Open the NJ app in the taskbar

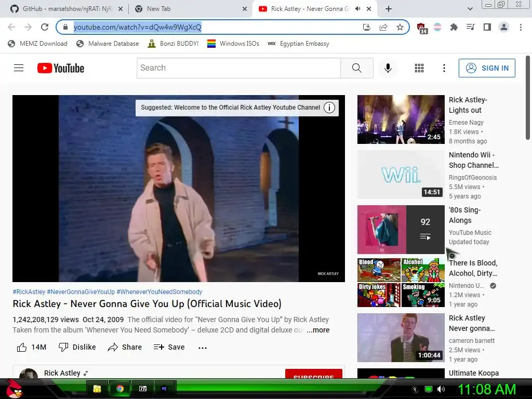[x=165, y=389]
